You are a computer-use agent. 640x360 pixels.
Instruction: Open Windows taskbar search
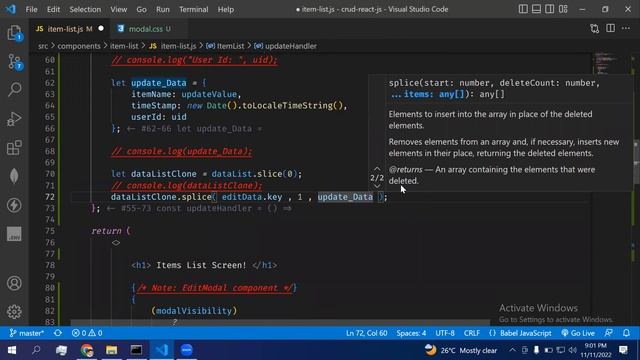click(x=36, y=350)
